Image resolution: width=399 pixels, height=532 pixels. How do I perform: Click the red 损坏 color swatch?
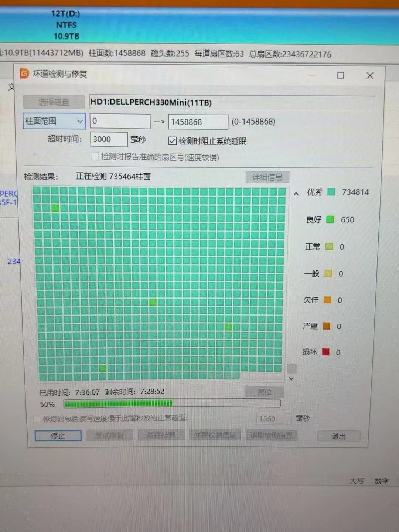(325, 352)
